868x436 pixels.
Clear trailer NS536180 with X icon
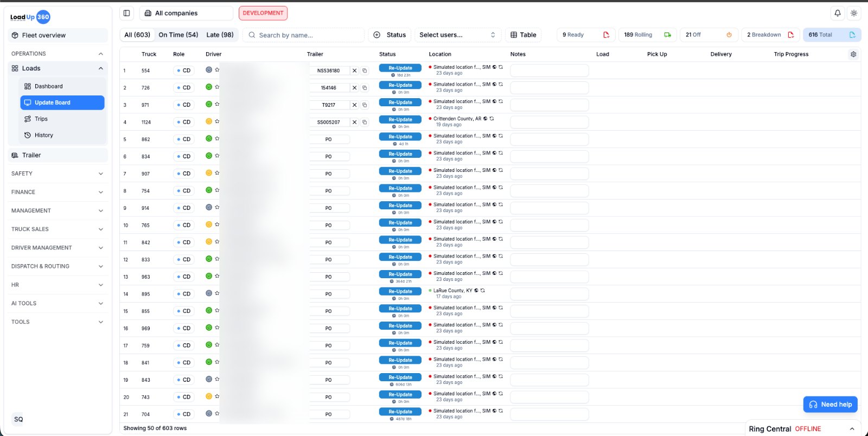click(x=354, y=70)
